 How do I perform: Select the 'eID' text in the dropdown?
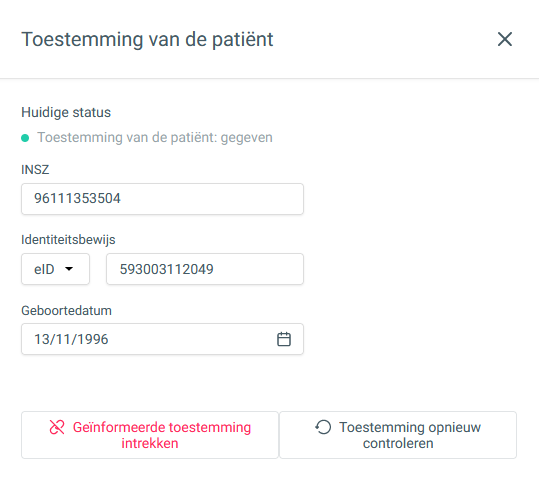click(44, 269)
